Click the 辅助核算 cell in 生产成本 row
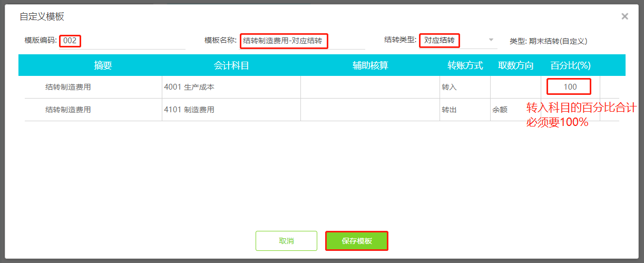Viewport: 644px width, 263px height. coord(370,87)
